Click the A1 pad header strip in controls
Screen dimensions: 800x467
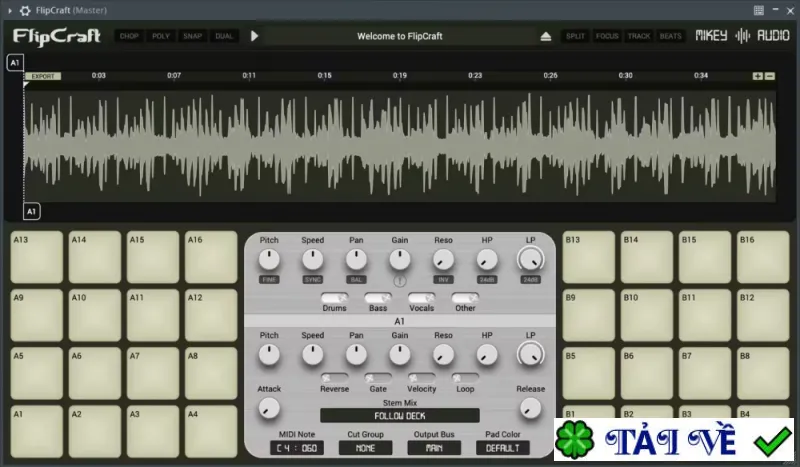click(400, 322)
